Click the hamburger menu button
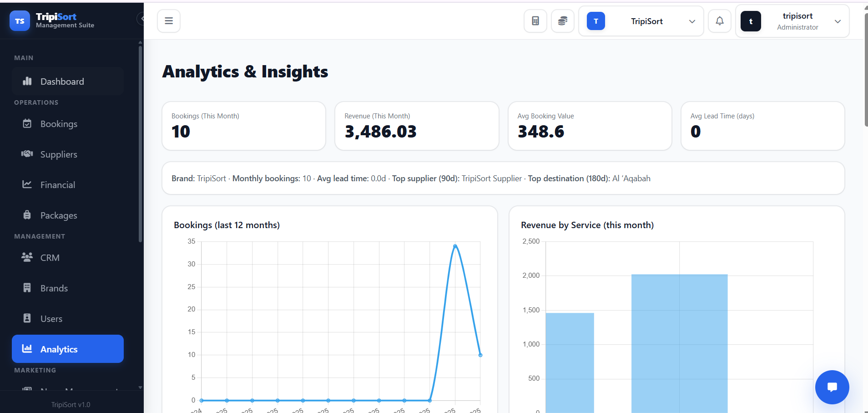Image resolution: width=868 pixels, height=413 pixels. [169, 20]
